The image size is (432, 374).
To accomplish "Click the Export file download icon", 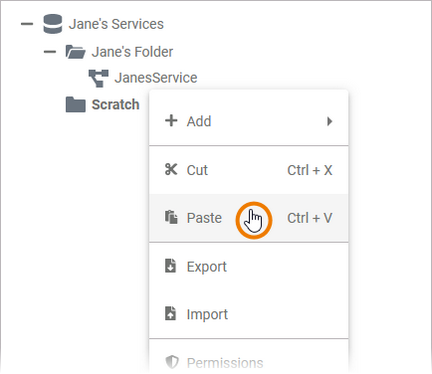I will (x=170, y=266).
